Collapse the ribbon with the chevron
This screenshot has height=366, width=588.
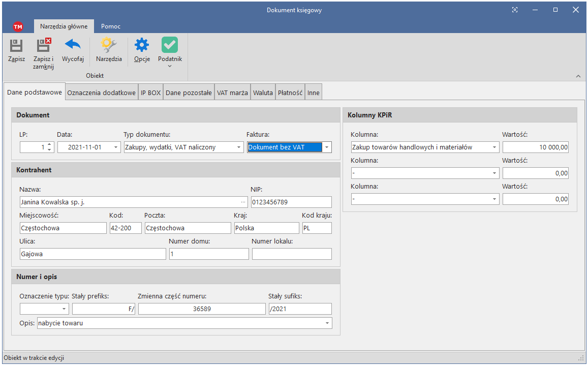tap(578, 76)
